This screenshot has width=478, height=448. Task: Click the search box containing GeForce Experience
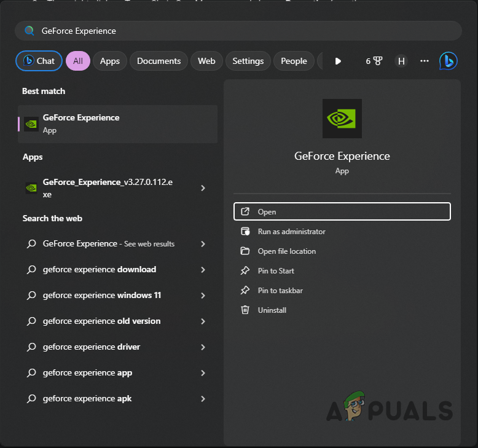click(238, 31)
